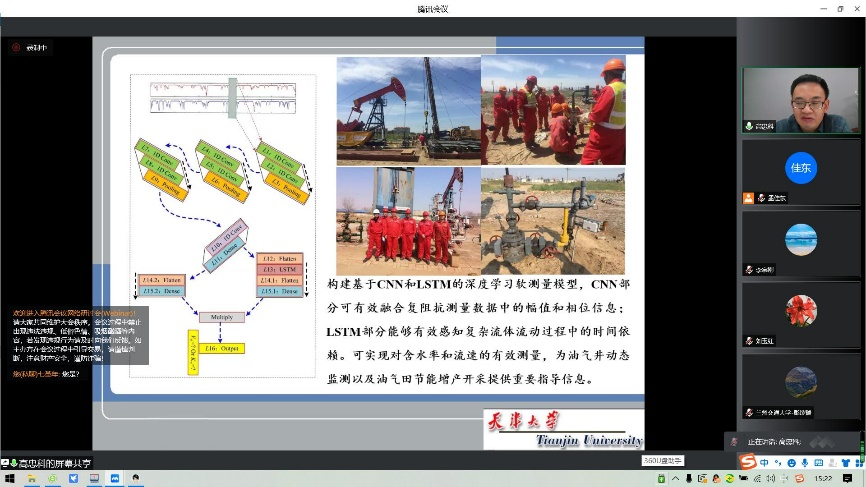This screenshot has width=866, height=487.
Task: Toggle Chinese input mode 中 indicator
Action: pos(764,462)
